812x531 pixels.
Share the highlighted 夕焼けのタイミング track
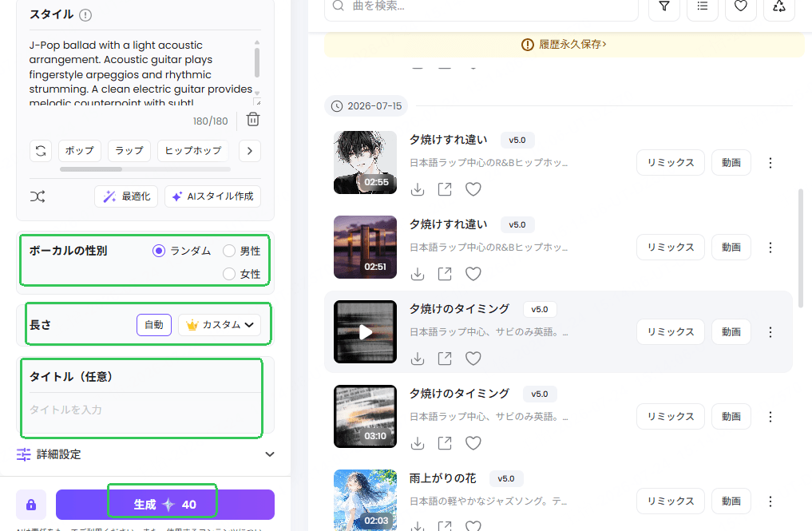pos(445,359)
